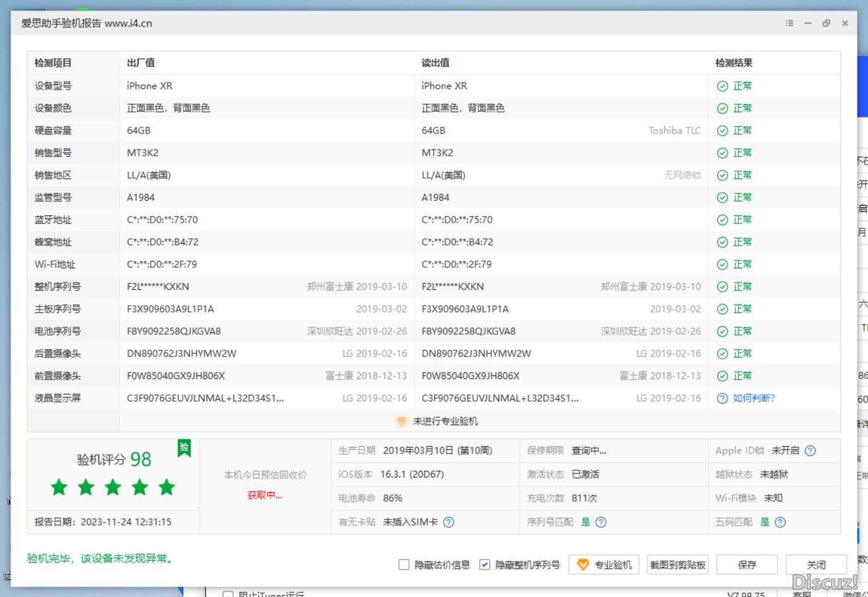868x597 pixels.
Task: Open help icon next to 五码匹配
Action: click(780, 522)
